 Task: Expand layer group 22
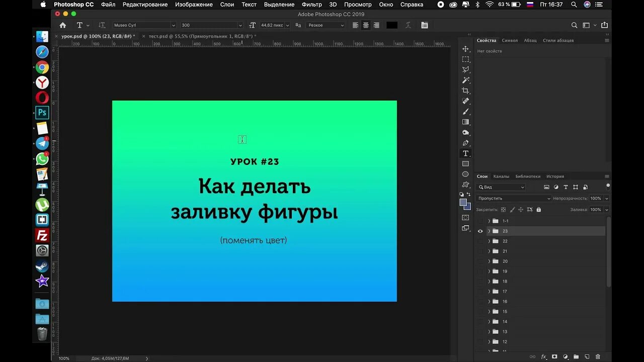click(489, 241)
